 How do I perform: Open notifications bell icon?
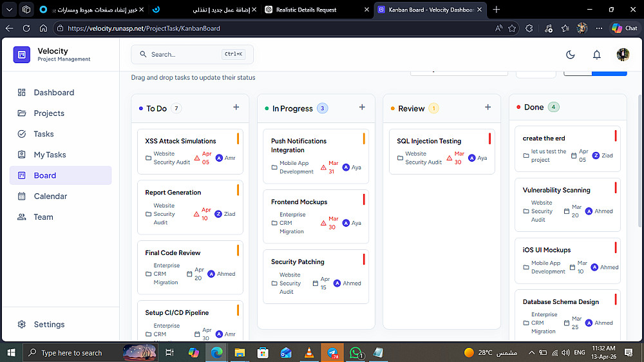click(597, 55)
